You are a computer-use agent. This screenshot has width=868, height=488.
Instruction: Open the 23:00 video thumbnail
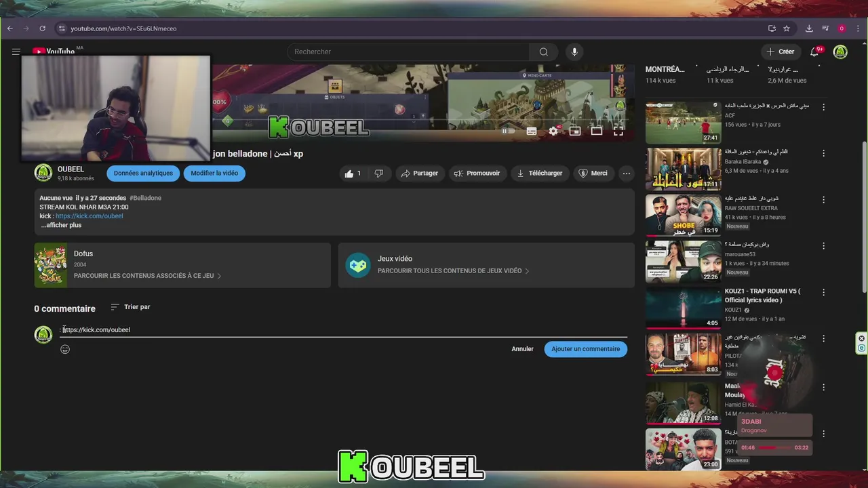[684, 449]
